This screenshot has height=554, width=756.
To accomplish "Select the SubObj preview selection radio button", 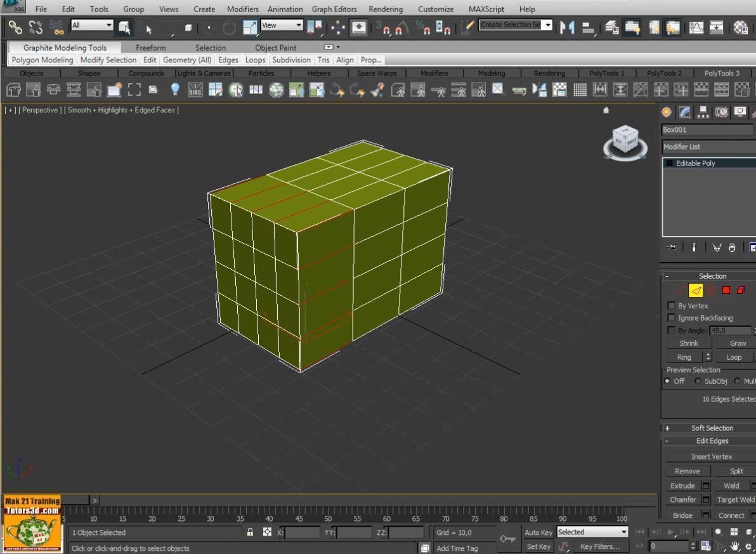I will [x=698, y=381].
